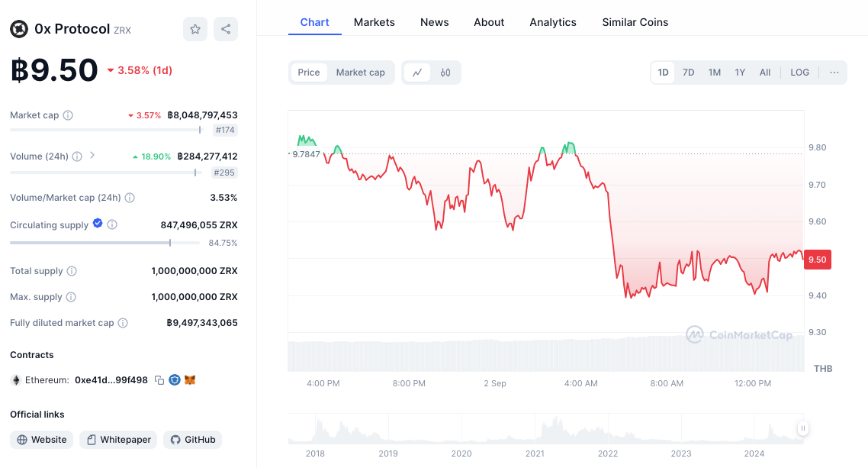Expand Volume (24h) details chevron
Screen dimensions: 868x468
[x=92, y=156]
